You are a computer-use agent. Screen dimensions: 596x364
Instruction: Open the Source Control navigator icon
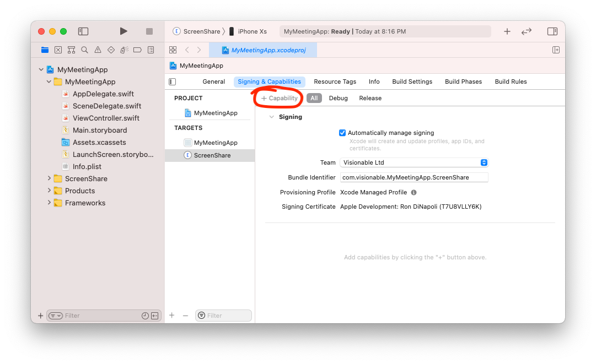pos(58,50)
